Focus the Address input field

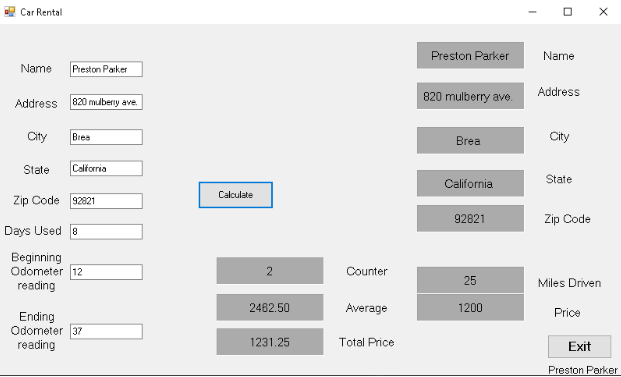[x=106, y=102]
